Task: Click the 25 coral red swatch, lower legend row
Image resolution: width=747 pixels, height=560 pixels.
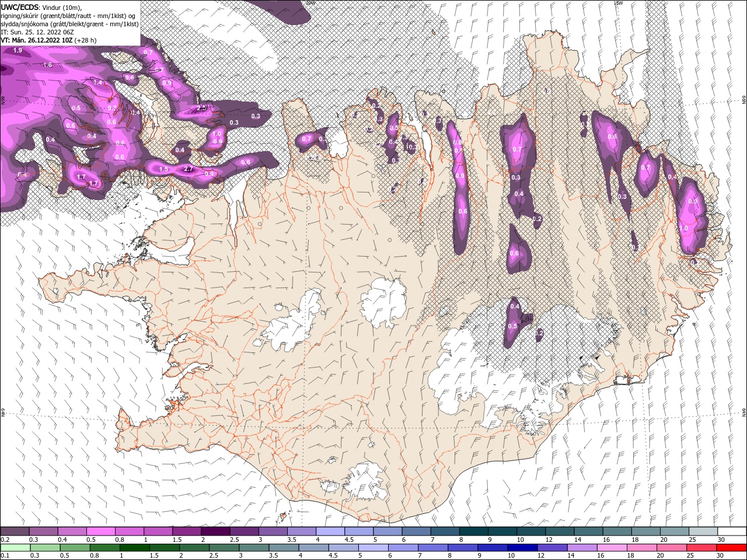Action: tap(701, 548)
